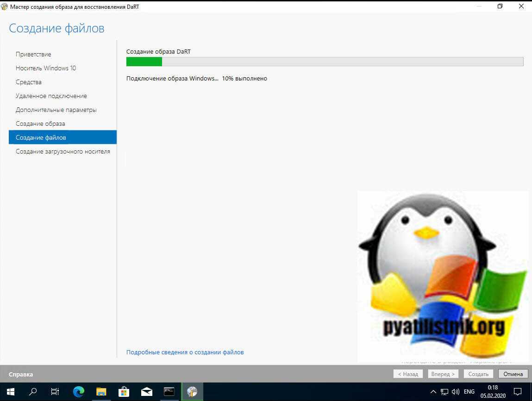Switch the ENG input language indicator

point(469,391)
